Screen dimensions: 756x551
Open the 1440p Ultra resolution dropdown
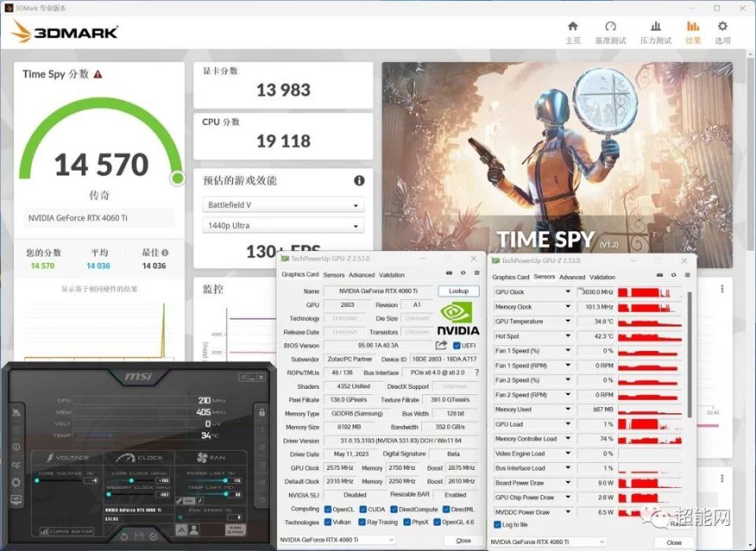click(283, 226)
